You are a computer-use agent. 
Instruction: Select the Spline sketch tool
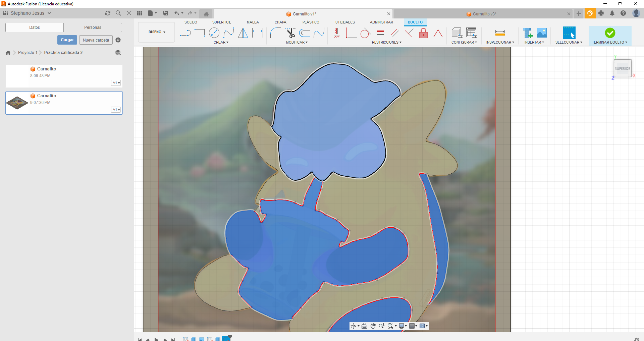tap(229, 33)
